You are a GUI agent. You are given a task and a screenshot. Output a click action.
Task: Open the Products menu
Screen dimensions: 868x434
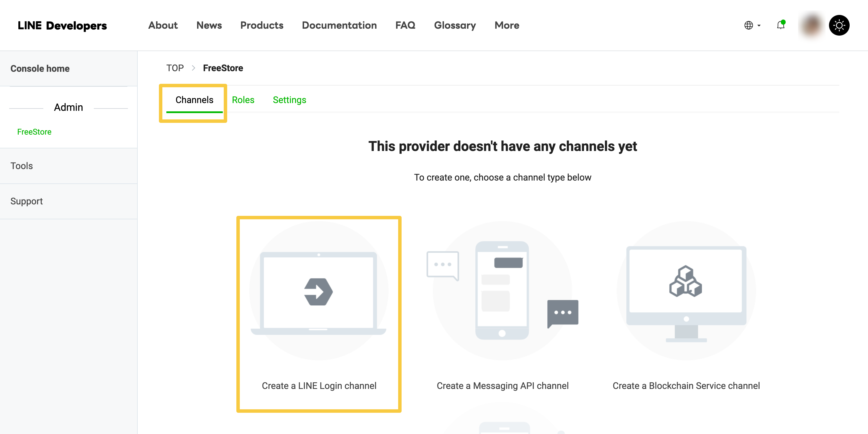(x=262, y=25)
